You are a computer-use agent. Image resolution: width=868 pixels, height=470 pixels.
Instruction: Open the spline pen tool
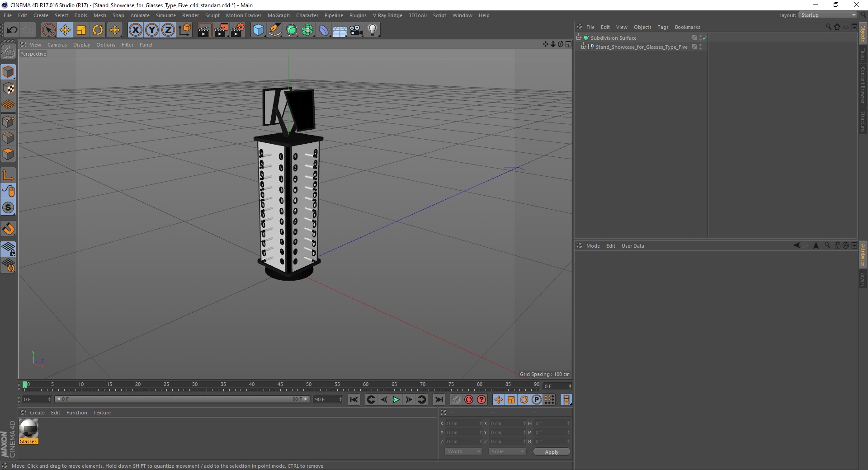(274, 30)
